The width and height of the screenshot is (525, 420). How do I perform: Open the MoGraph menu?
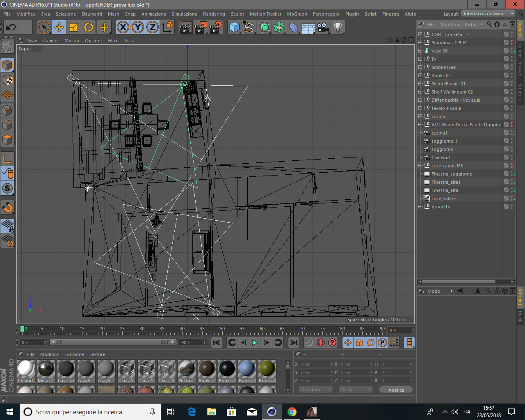[297, 14]
